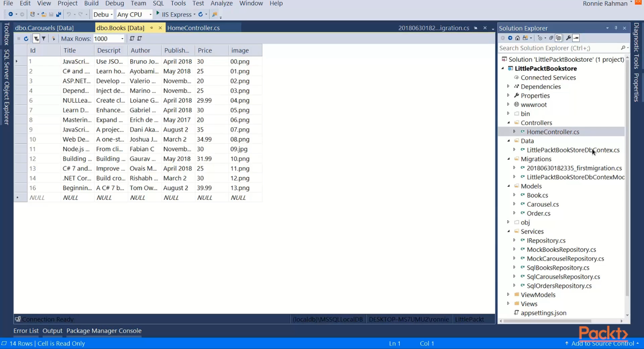Select Book.cs in Solution Explorer

537,195
